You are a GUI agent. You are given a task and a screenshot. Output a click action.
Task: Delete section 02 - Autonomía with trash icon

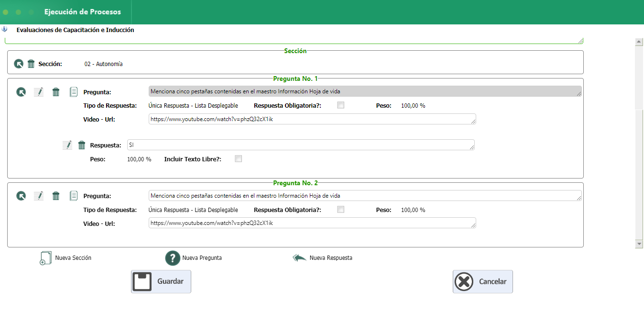[x=31, y=64]
